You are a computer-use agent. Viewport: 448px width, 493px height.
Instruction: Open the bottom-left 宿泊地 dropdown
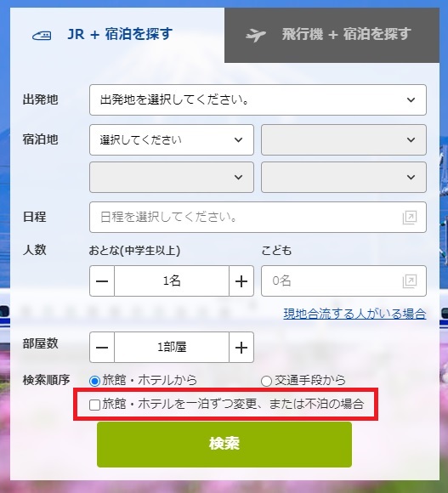[172, 177]
